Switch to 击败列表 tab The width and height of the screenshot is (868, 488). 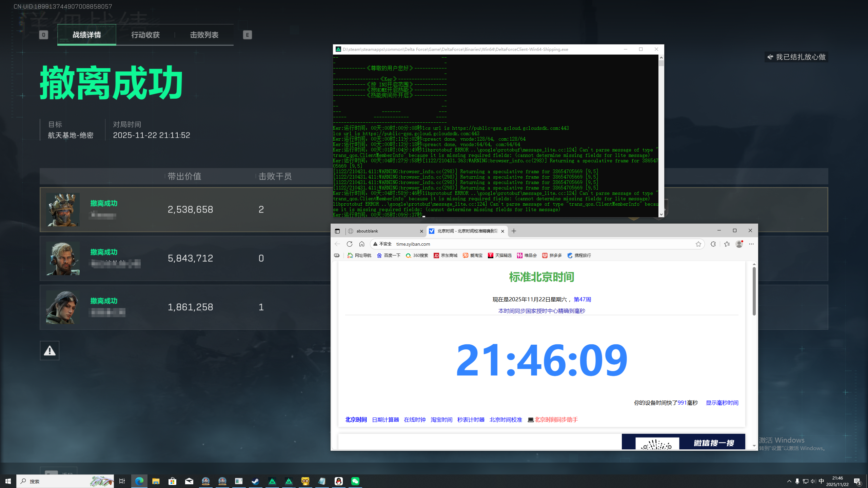pyautogui.click(x=204, y=35)
